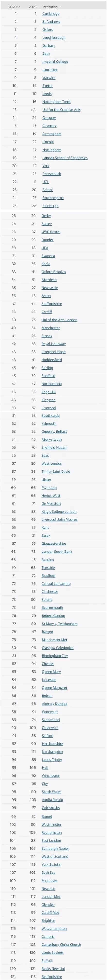Click the UWE Bristol link
The height and width of the screenshot is (980, 107).
(x=51, y=232)
